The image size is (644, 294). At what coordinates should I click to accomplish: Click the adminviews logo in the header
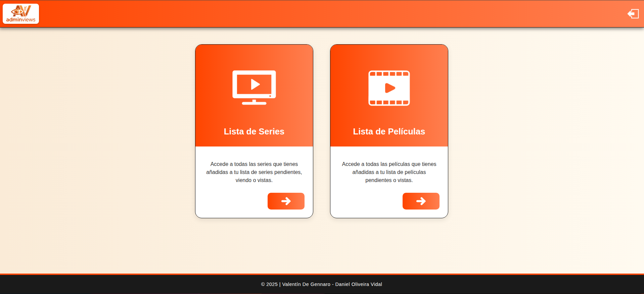click(21, 14)
